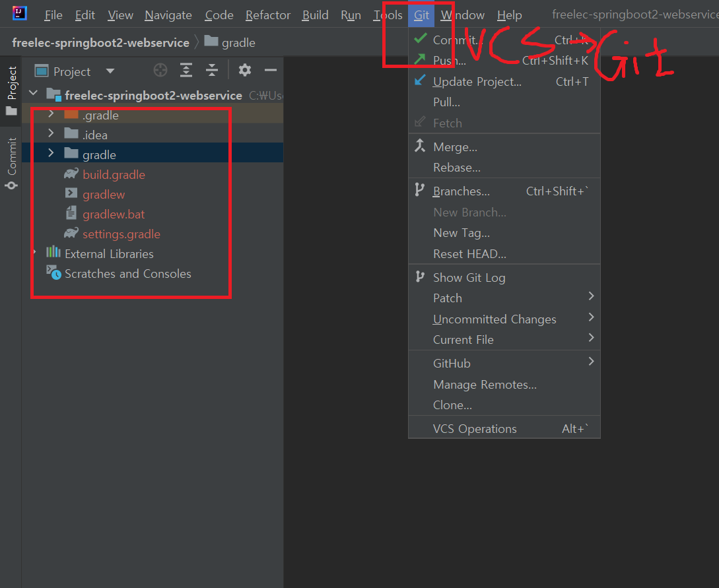Click the blue arrow Update Project icon
The height and width of the screenshot is (588, 719).
coord(420,81)
